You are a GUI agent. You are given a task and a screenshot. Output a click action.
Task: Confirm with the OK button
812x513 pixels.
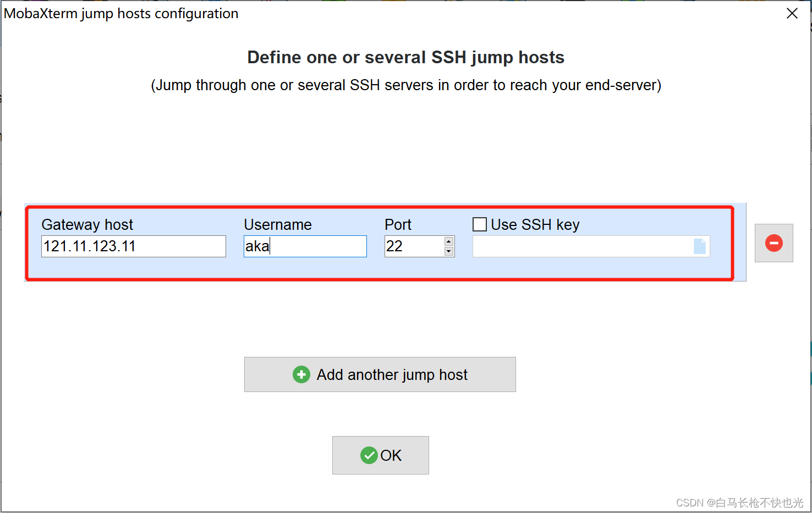(x=381, y=455)
